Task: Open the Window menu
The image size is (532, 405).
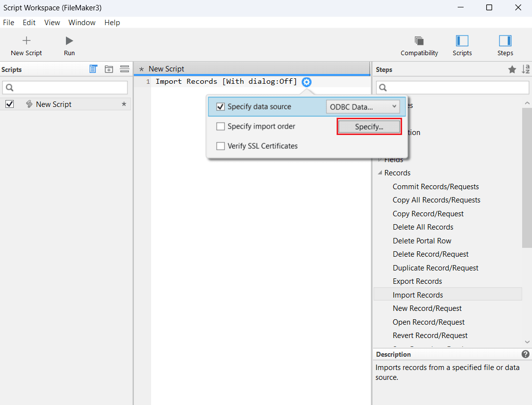Action: click(82, 23)
